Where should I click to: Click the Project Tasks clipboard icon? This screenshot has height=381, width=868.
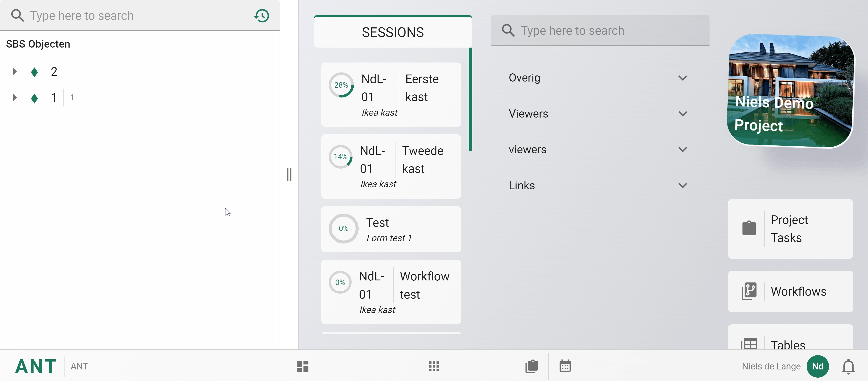[749, 228]
